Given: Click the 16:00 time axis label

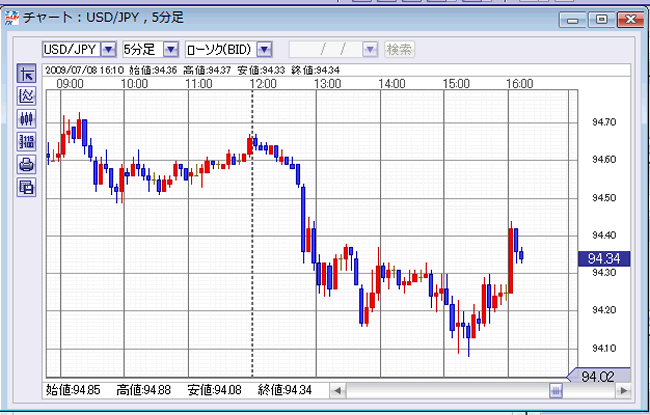Looking at the screenshot, I should (x=519, y=84).
